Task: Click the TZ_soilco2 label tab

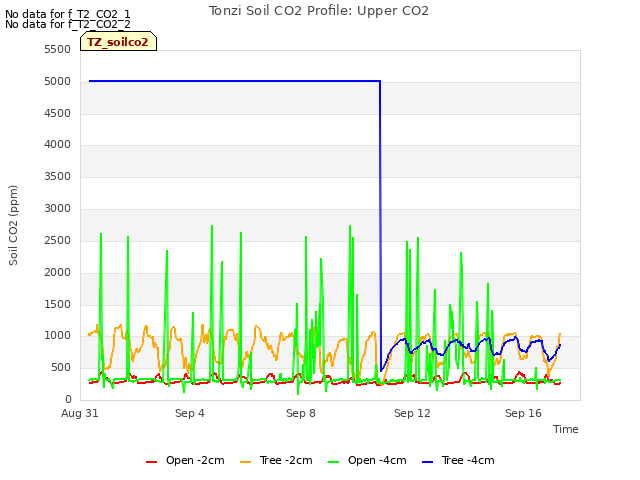Action: [118, 42]
